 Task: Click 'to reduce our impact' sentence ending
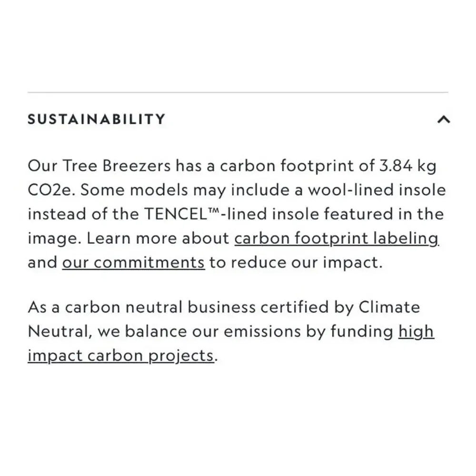pyautogui.click(x=296, y=263)
